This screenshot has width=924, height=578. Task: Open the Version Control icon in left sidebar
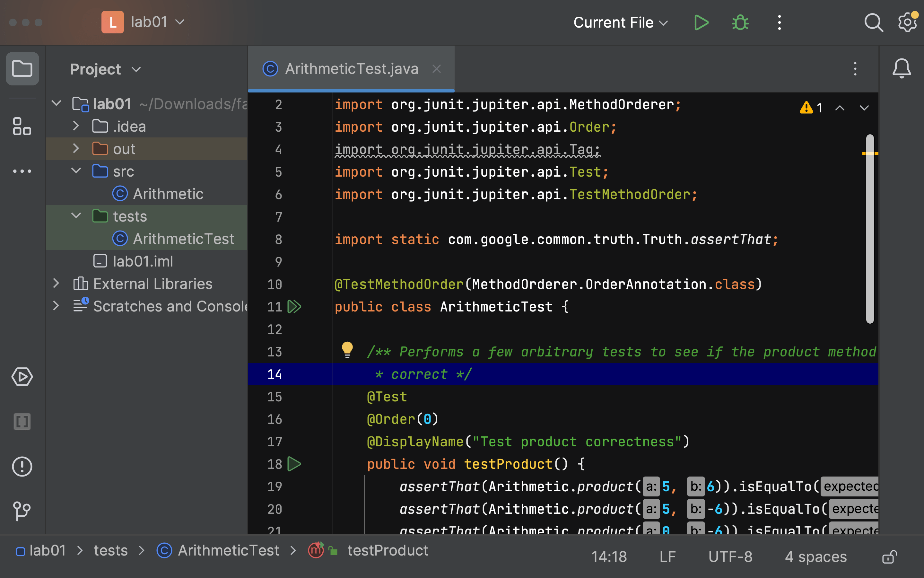[22, 510]
